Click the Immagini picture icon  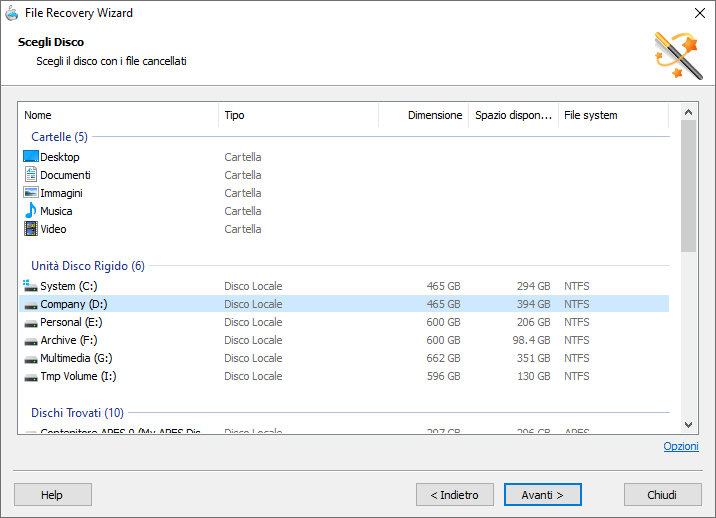click(x=31, y=193)
